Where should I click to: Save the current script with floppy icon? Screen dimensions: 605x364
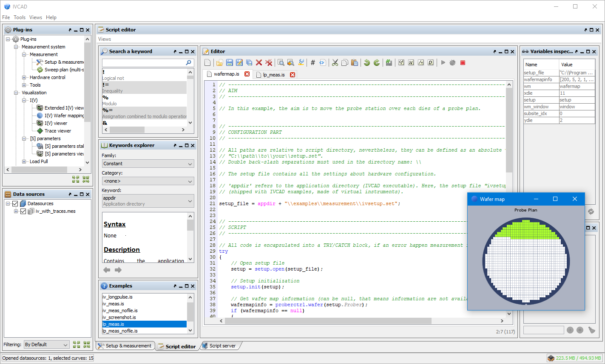pyautogui.click(x=229, y=62)
